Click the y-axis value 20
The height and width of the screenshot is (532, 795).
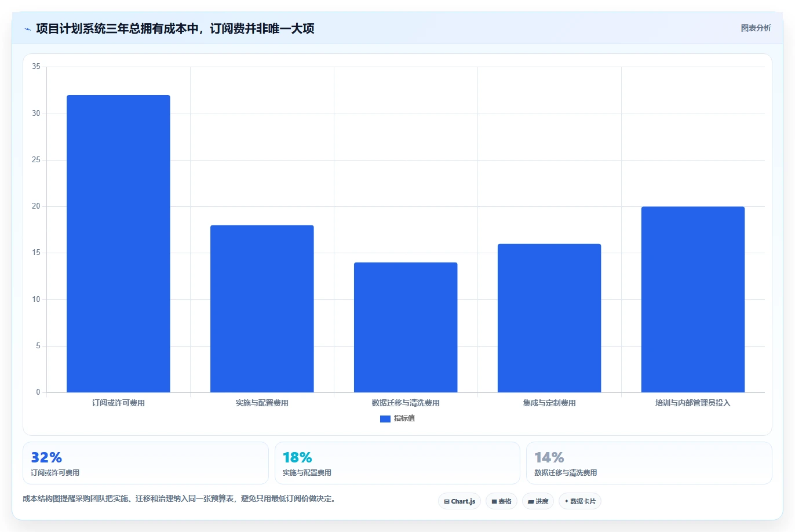coord(36,206)
